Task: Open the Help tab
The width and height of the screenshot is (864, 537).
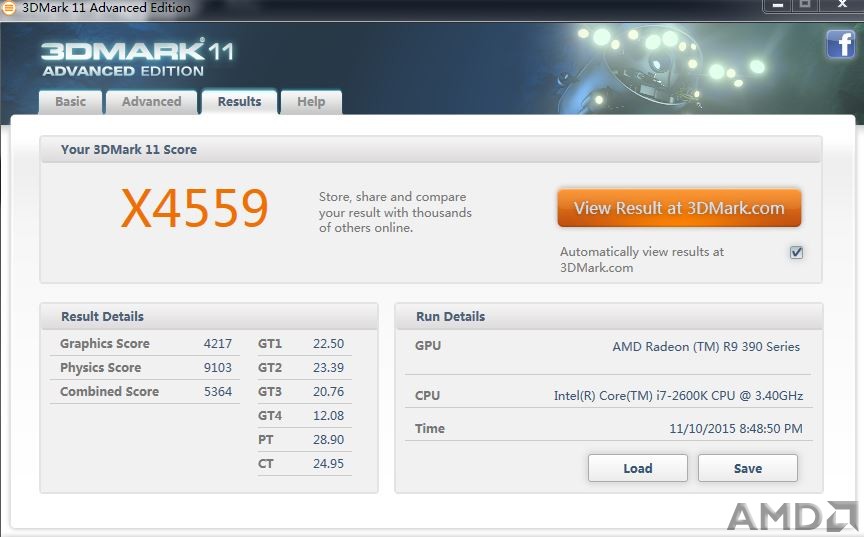Action: tap(311, 102)
